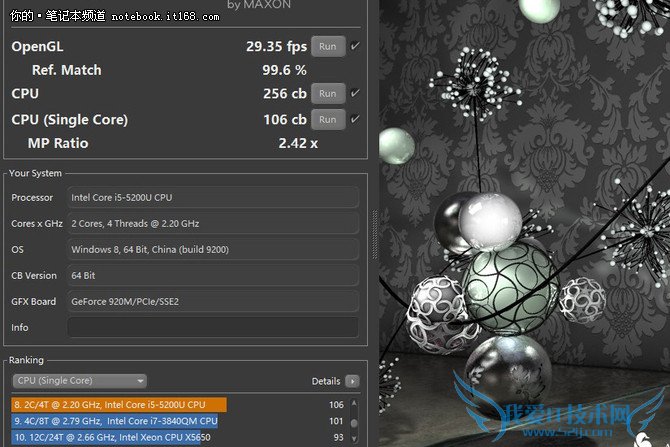Click the Ref. Match value 99.6 %
Viewport: 670px width, 447px height.
pyautogui.click(x=284, y=70)
